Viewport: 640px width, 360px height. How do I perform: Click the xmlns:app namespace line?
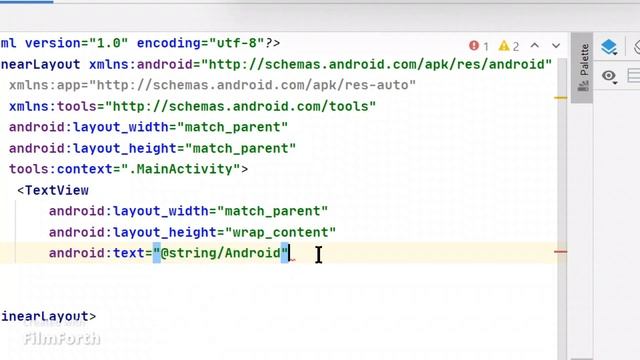tap(212, 85)
